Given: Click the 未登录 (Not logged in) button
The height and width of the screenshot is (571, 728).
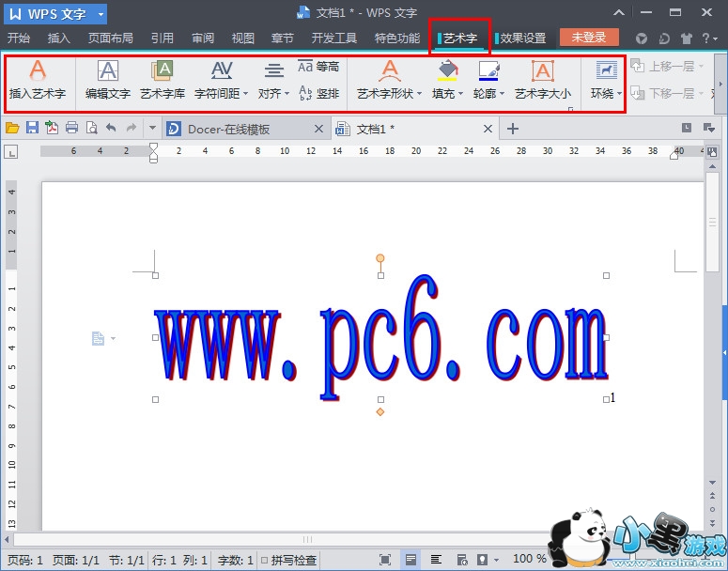Looking at the screenshot, I should coord(589,38).
